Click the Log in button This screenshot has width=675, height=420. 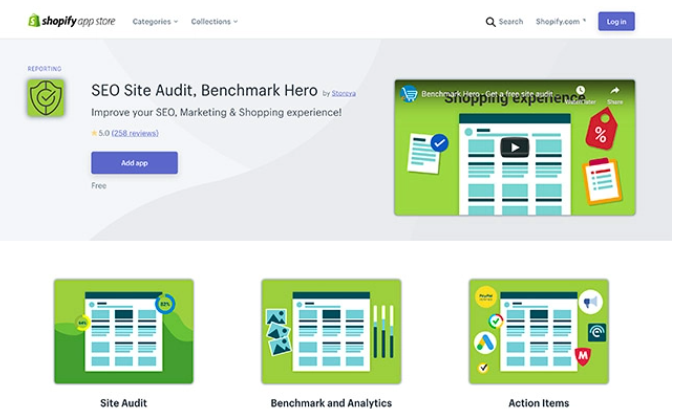pos(616,21)
